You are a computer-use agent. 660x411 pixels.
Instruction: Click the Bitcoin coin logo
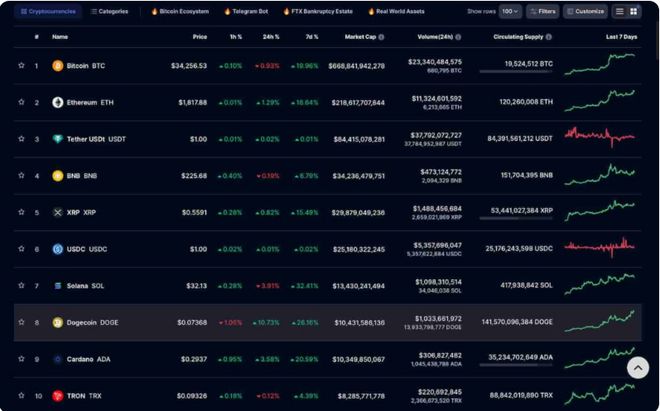(x=58, y=66)
